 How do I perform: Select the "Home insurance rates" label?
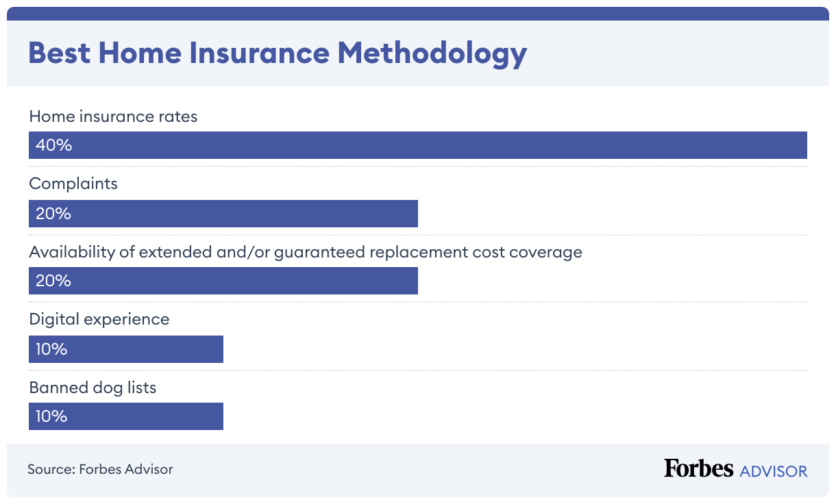[113, 116]
